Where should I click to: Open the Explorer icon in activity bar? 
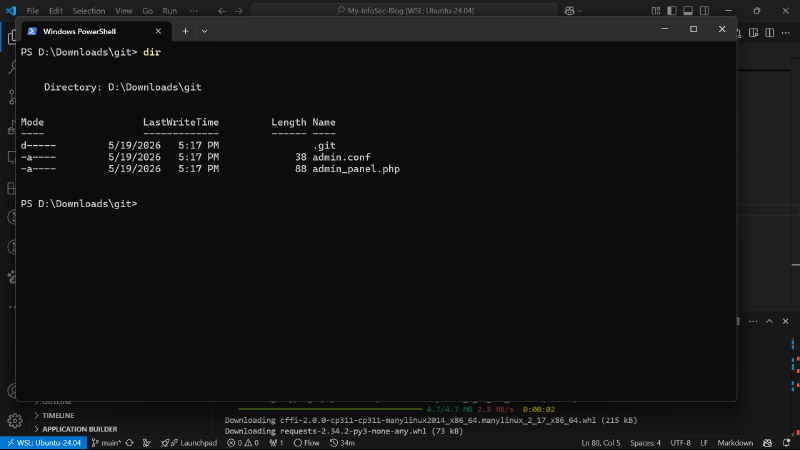coord(10,37)
